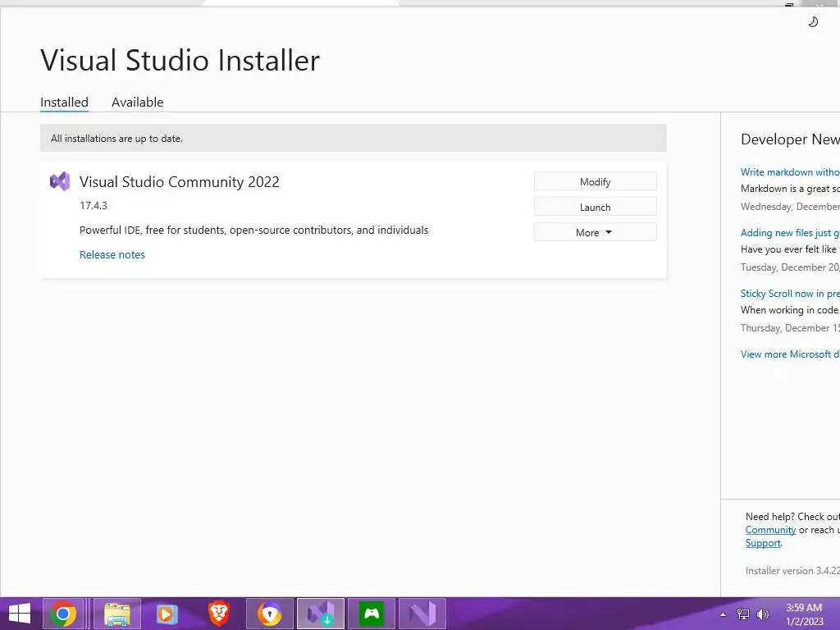
Task: Show hidden system tray icons
Action: point(724,614)
